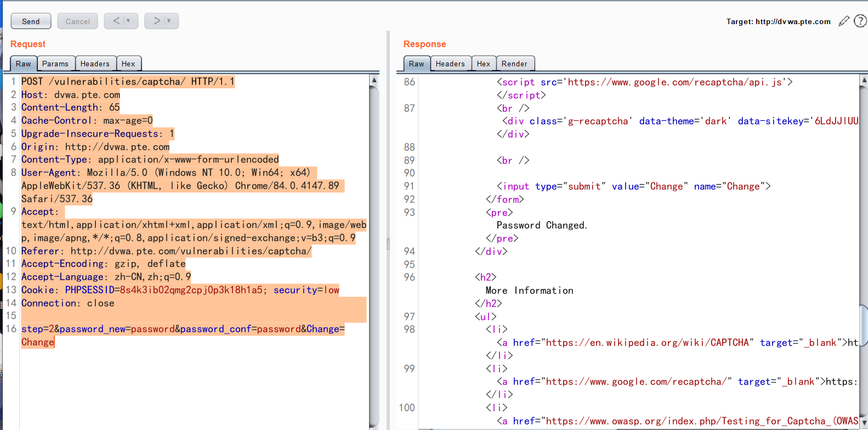Select the Response Raw tab
This screenshot has width=868, height=430.
417,64
